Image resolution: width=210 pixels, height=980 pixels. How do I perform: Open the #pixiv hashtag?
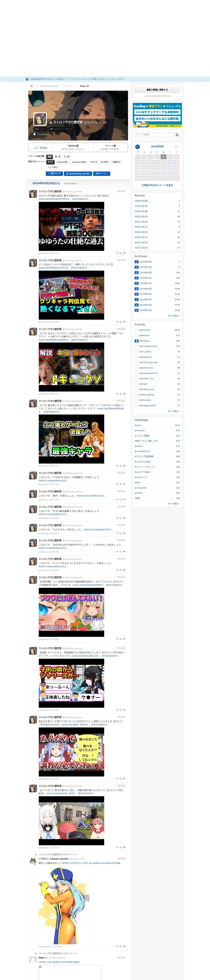pyautogui.click(x=138, y=425)
